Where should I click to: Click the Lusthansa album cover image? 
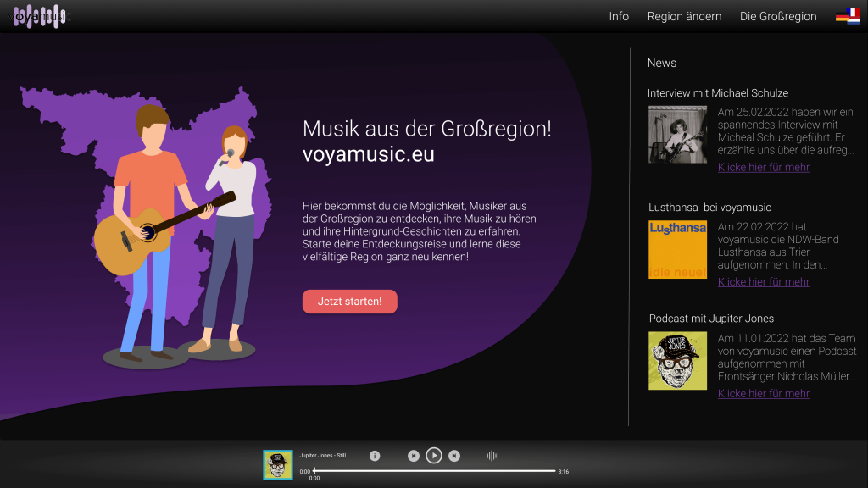[x=677, y=249]
